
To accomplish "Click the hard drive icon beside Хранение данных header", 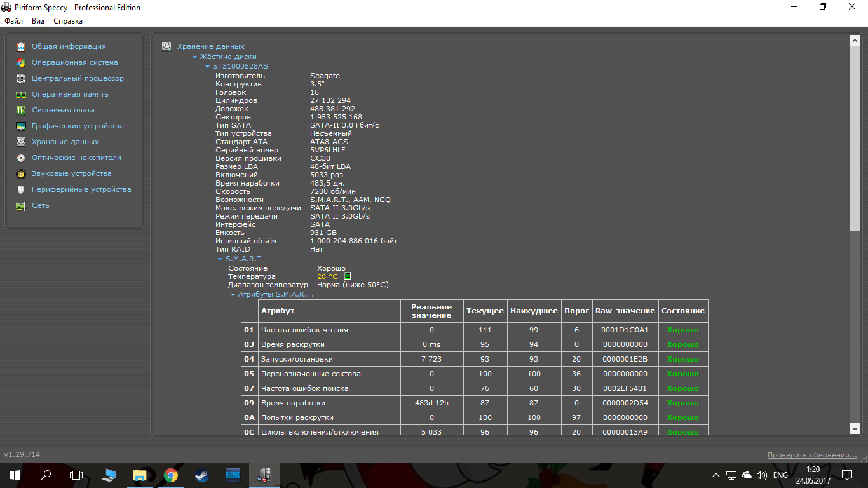I will point(166,46).
